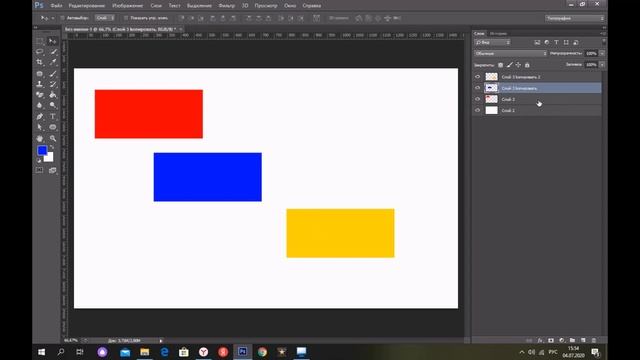Screen dimensions: 640x360
Task: Open the Фильтр menu
Action: [227, 6]
